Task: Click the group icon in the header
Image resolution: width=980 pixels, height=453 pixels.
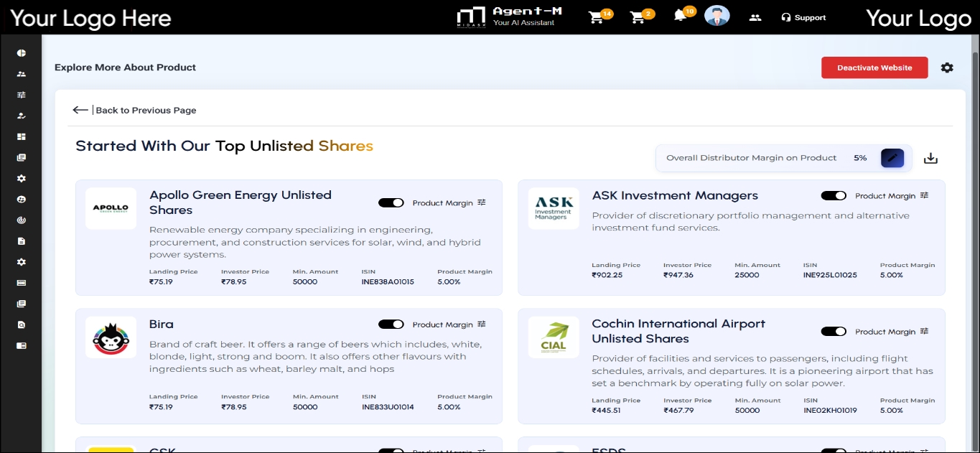Action: tap(755, 17)
